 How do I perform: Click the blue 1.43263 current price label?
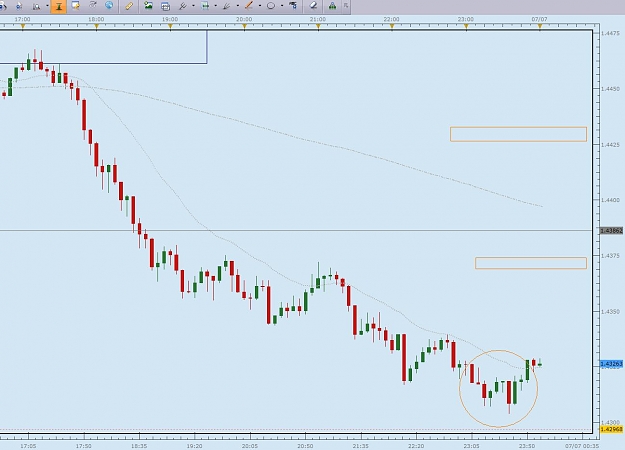(x=611, y=364)
